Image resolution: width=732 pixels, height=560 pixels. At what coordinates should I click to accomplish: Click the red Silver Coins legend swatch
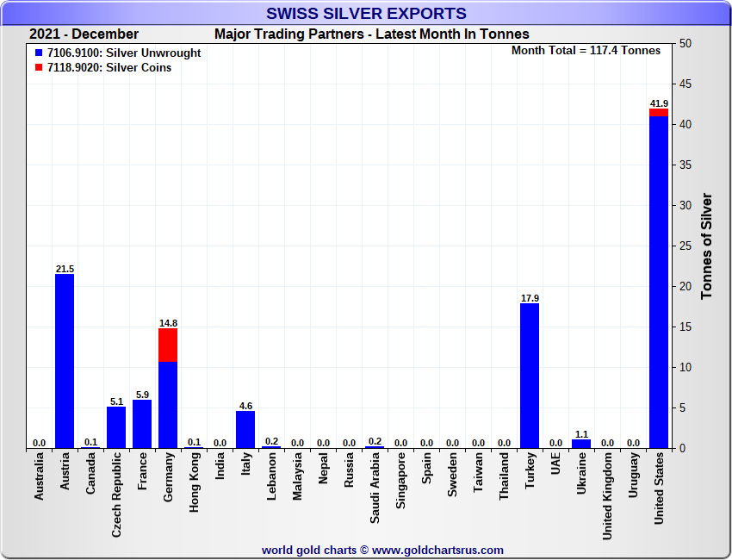tap(39, 68)
